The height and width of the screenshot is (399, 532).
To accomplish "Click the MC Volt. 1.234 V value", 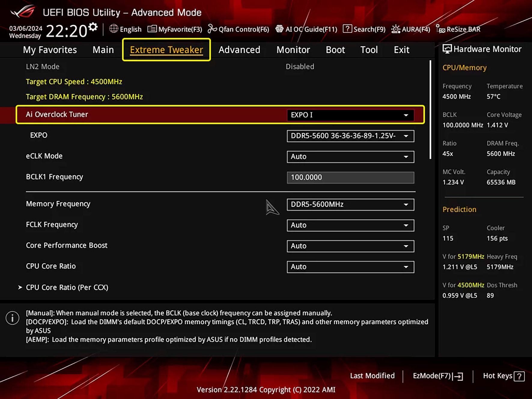I will point(453,182).
